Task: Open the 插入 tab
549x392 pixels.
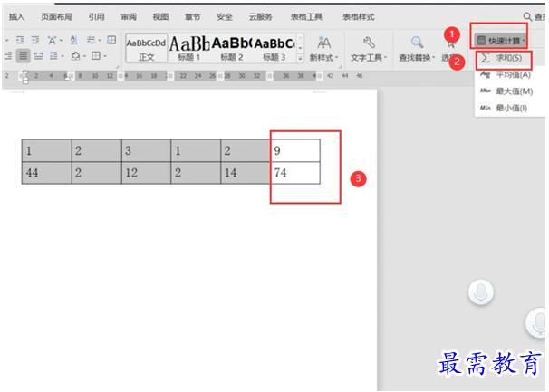Action: click(17, 17)
